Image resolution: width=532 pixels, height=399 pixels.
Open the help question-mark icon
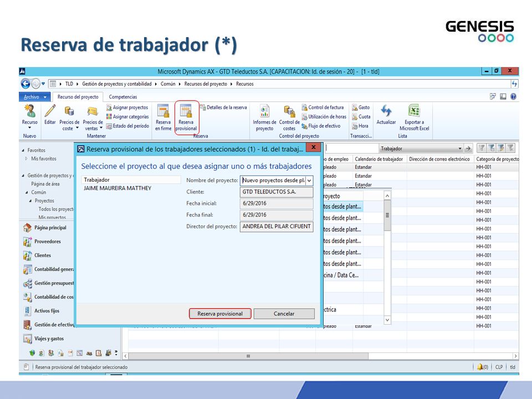coord(513,96)
